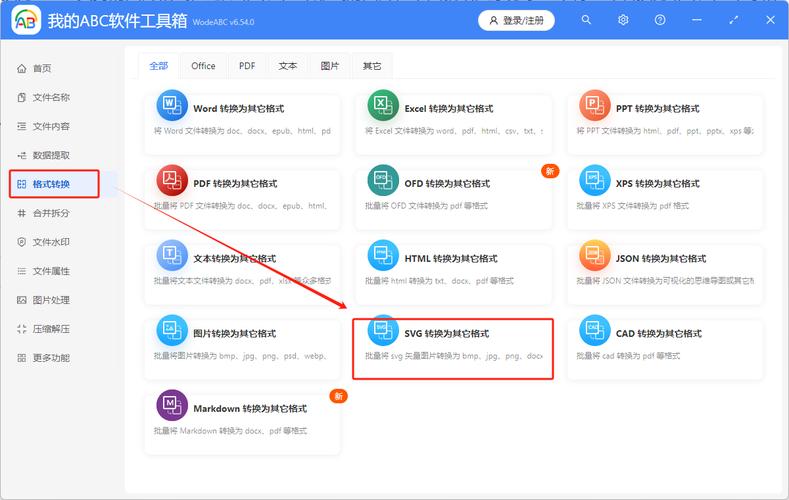Switch to the 文本 tab
The image size is (789, 500).
coord(288,66)
